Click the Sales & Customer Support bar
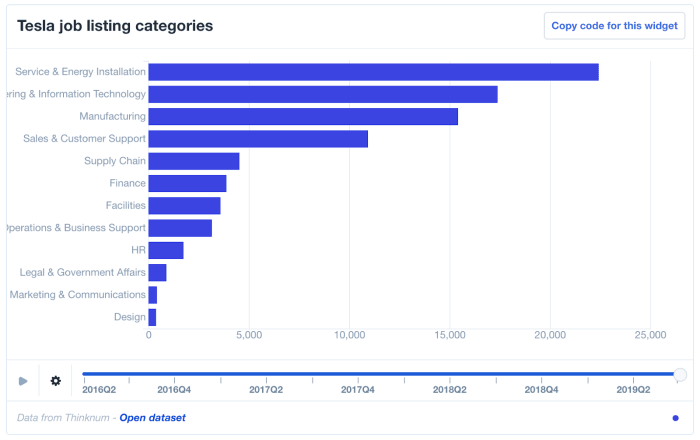Screen dimensions: 700x440 click(x=258, y=139)
